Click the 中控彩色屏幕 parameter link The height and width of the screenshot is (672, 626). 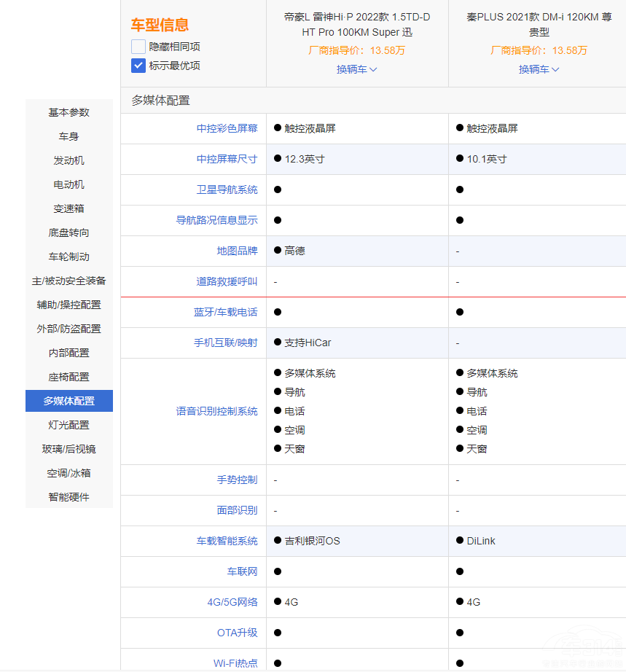227,128
